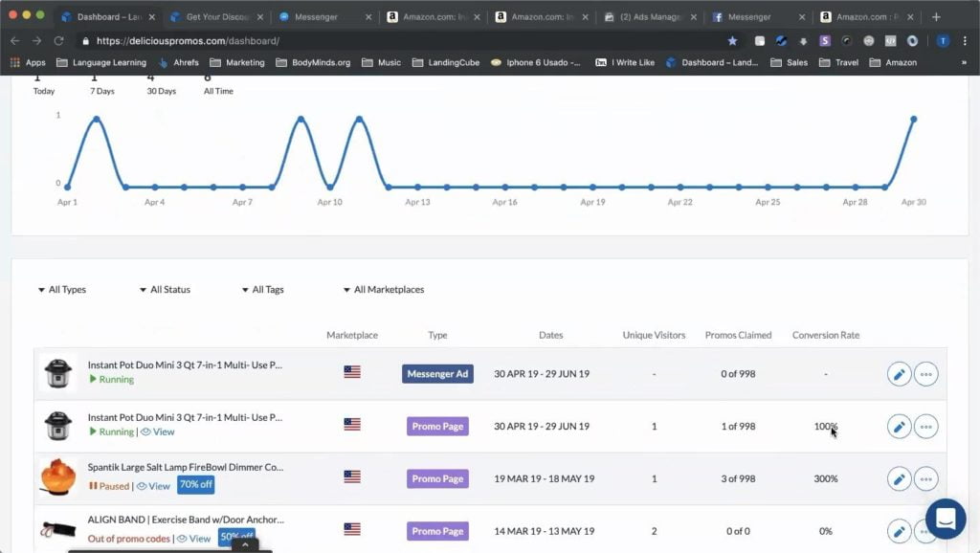Click the Messenger Ad type badge
This screenshot has height=553, width=980.
[x=437, y=374]
